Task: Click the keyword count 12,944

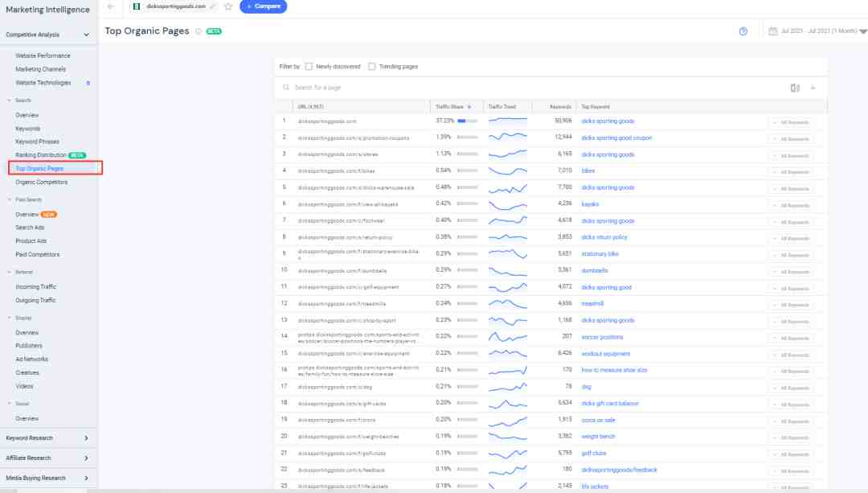Action: (x=563, y=137)
